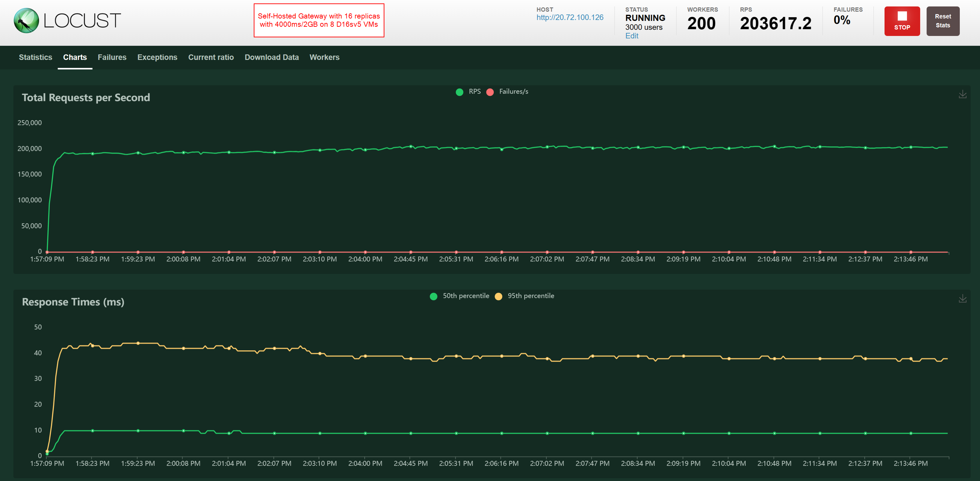Toggle the Failures/s series legend

[513, 91]
